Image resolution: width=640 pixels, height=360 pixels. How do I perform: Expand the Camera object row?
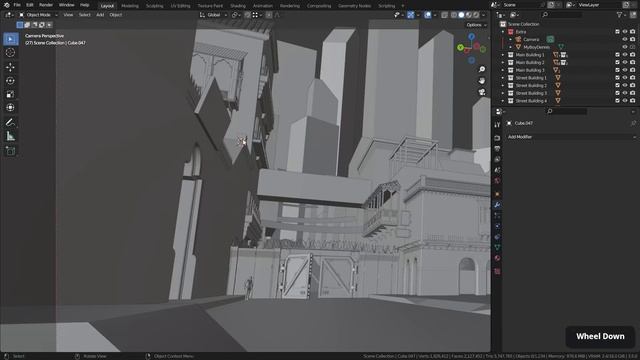pos(510,40)
